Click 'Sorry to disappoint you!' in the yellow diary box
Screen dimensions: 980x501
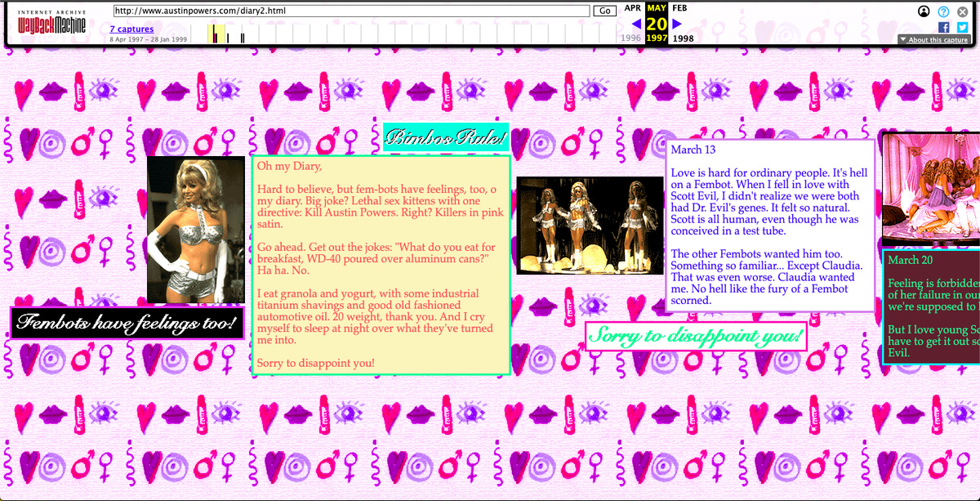coord(316,363)
